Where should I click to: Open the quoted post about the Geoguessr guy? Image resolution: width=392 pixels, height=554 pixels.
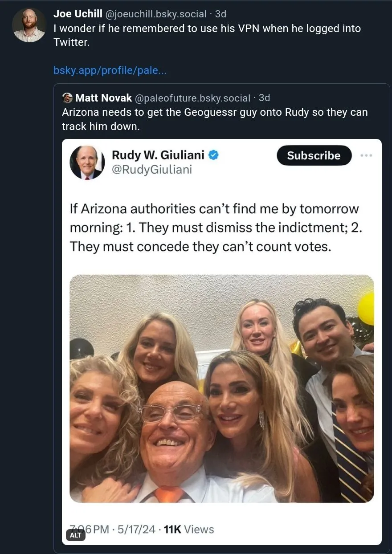222,318
